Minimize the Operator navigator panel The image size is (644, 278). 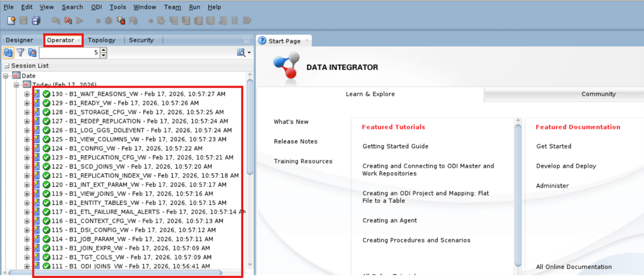point(247,40)
